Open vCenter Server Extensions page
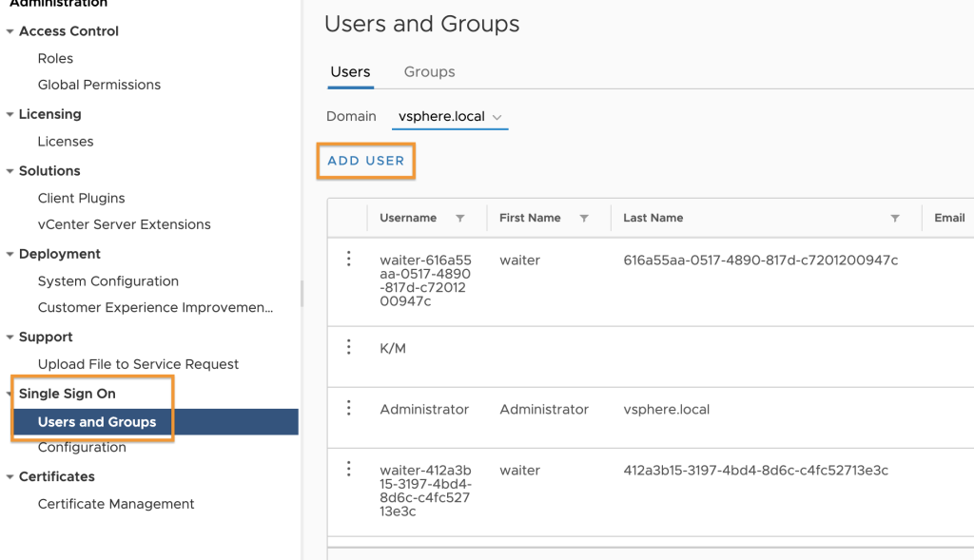 pyautogui.click(x=125, y=224)
